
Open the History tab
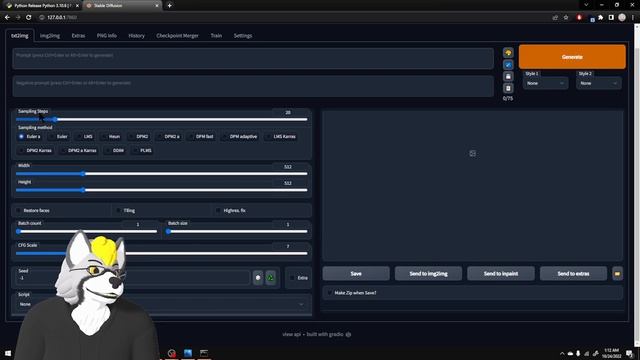click(136, 36)
